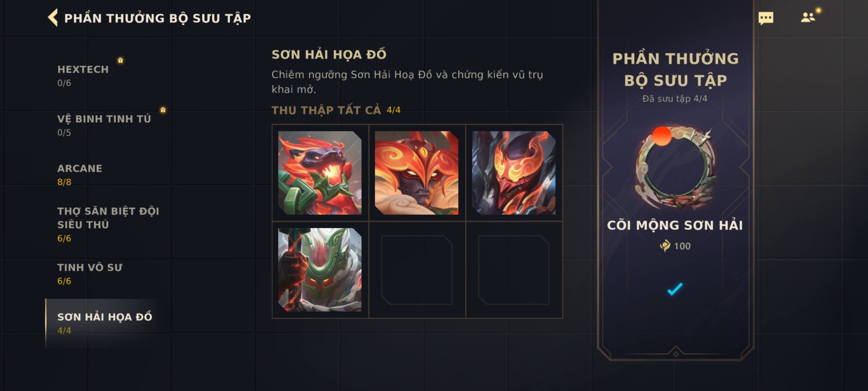This screenshot has width=868, height=391.
Task: Go back with the back arrow
Action: coord(53,18)
